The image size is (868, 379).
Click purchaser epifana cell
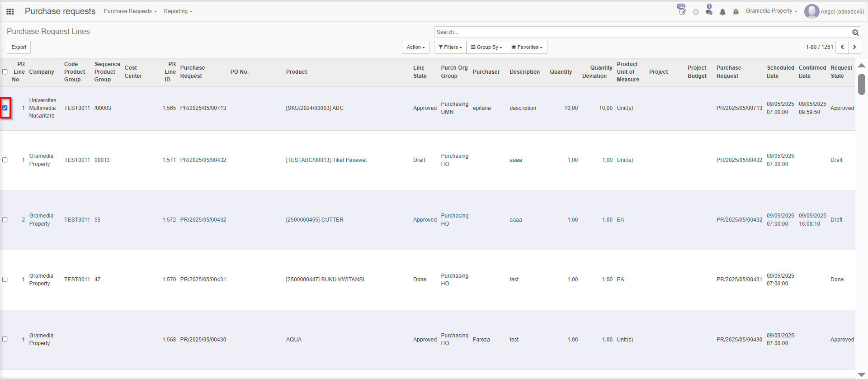(481, 108)
